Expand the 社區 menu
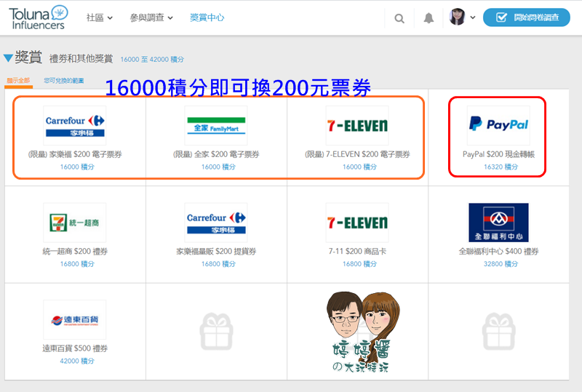 click(x=100, y=17)
